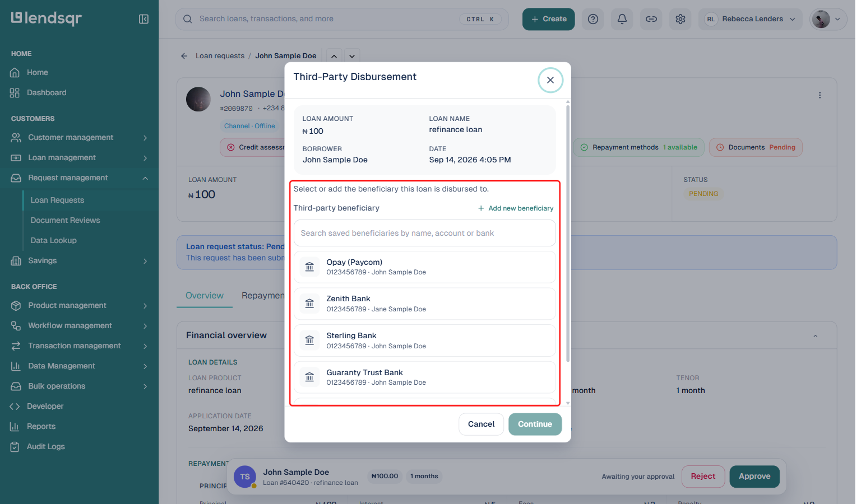
Task: Click the Reports chart icon in sidebar
Action: (x=15, y=427)
